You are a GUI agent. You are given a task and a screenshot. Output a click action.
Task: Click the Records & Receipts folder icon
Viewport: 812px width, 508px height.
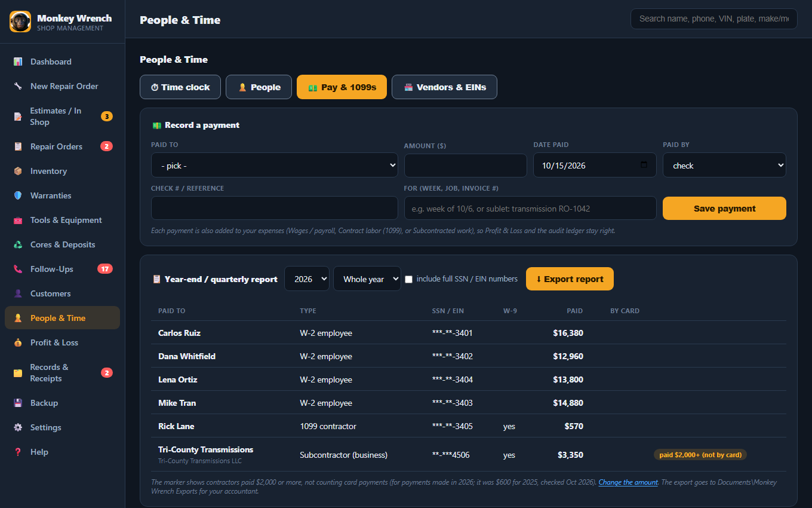[18, 373]
